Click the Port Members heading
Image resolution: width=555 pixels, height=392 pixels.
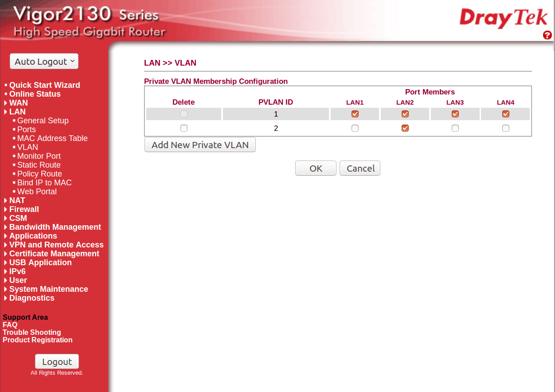pos(430,92)
